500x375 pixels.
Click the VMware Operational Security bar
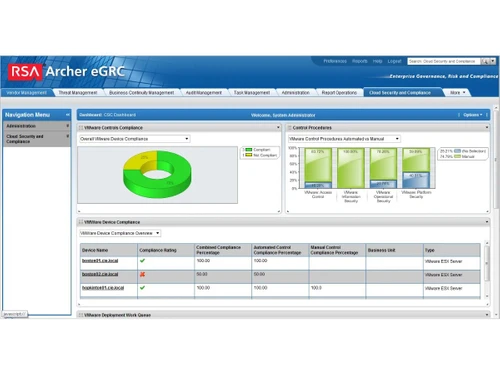tap(383, 168)
